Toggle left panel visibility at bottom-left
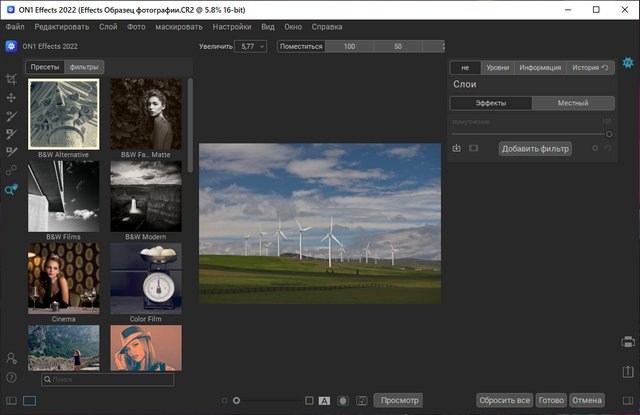The width and height of the screenshot is (640, 415). 11,400
